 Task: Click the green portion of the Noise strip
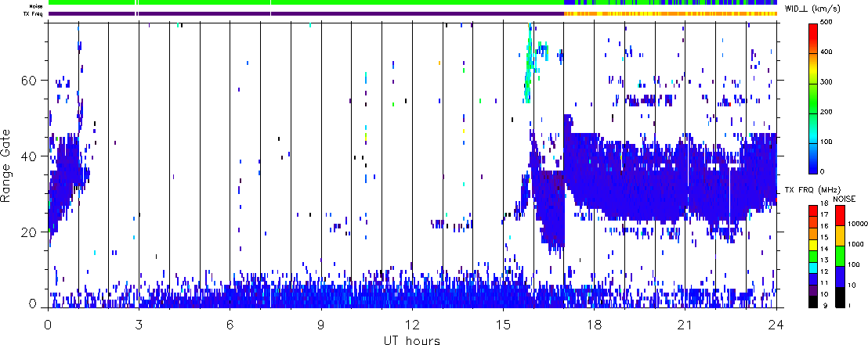306,2
